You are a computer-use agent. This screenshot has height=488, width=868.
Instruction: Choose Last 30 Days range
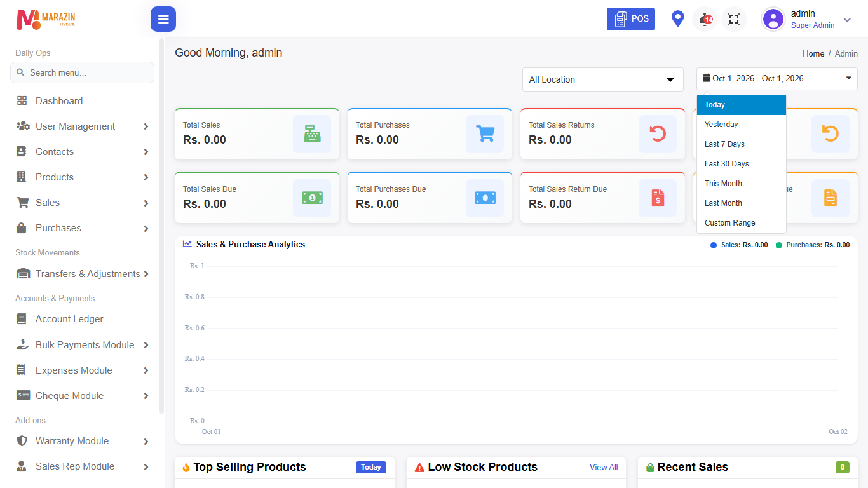742,164
